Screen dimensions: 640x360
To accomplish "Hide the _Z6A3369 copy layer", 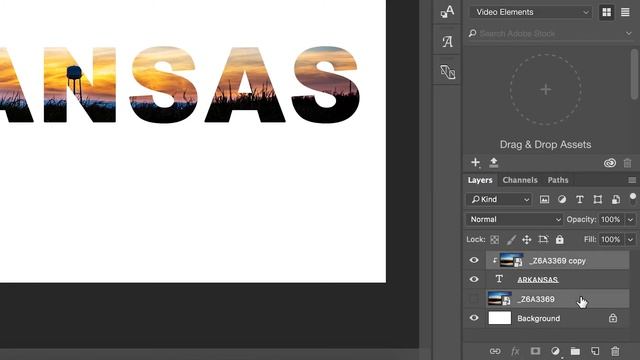I will pyautogui.click(x=473, y=260).
